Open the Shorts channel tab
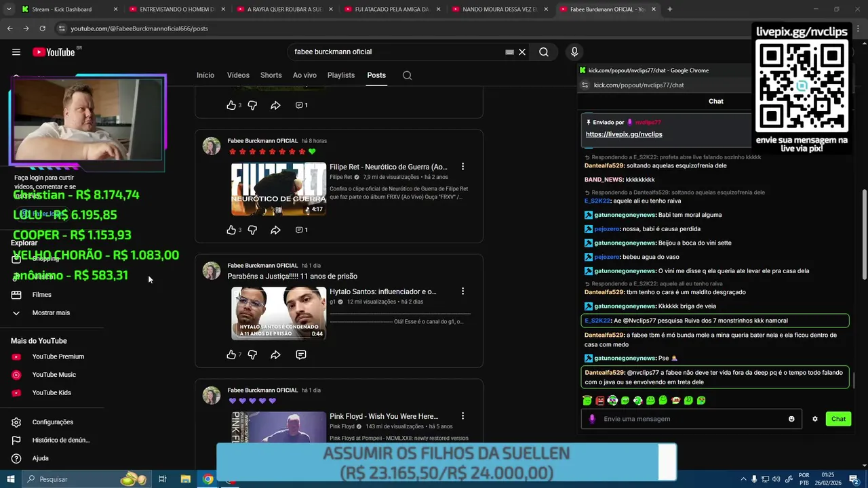Viewport: 868px width, 488px height. 271,75
